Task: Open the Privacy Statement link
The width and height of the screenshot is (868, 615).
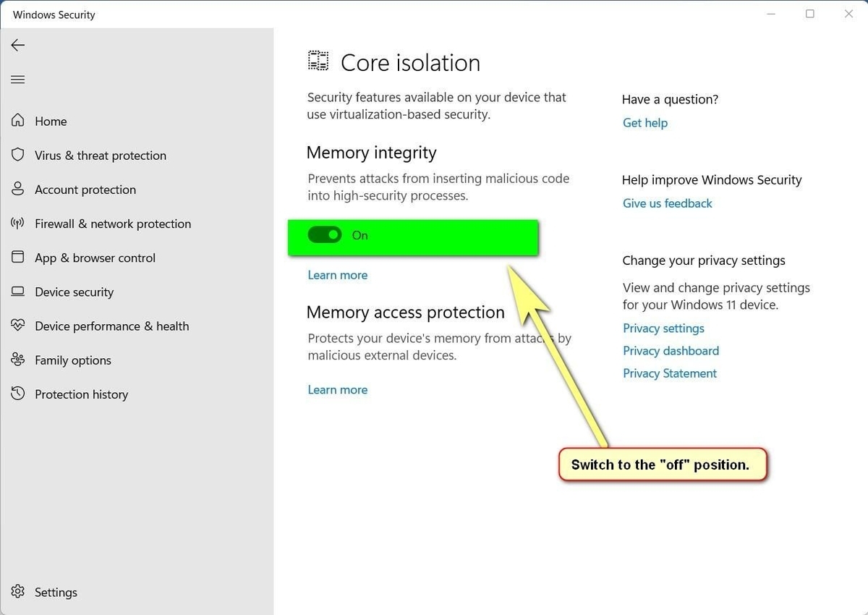Action: point(670,373)
